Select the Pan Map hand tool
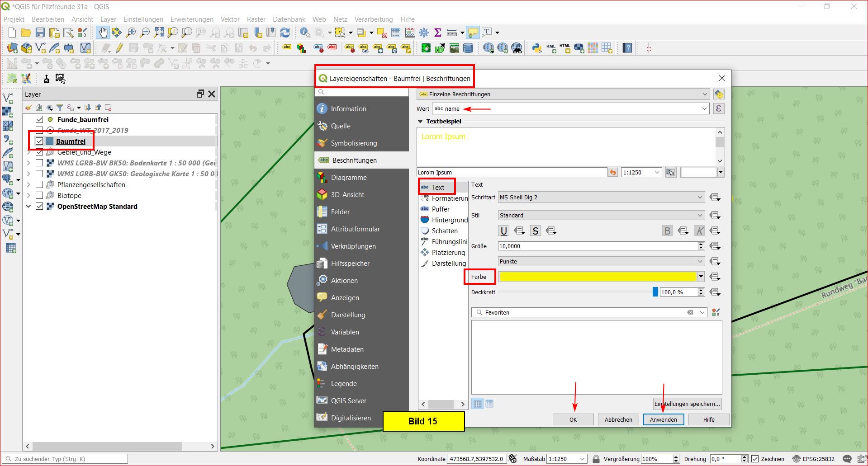868x466 pixels. [x=103, y=33]
